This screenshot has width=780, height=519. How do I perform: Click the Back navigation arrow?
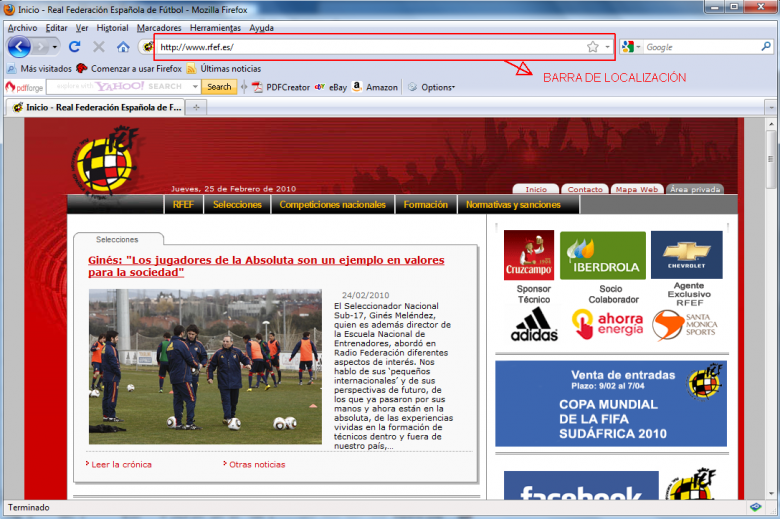click(19, 47)
